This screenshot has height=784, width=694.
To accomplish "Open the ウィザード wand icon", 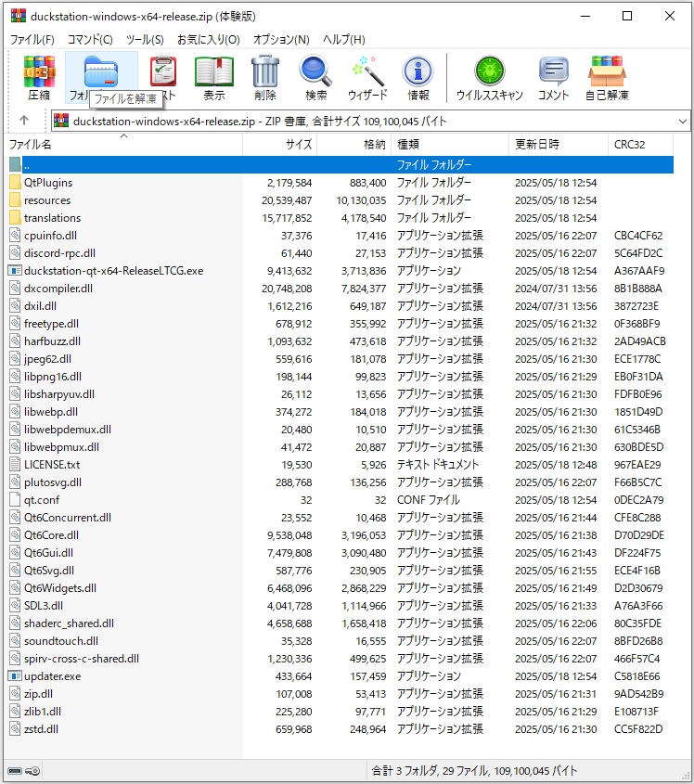I will point(367,71).
